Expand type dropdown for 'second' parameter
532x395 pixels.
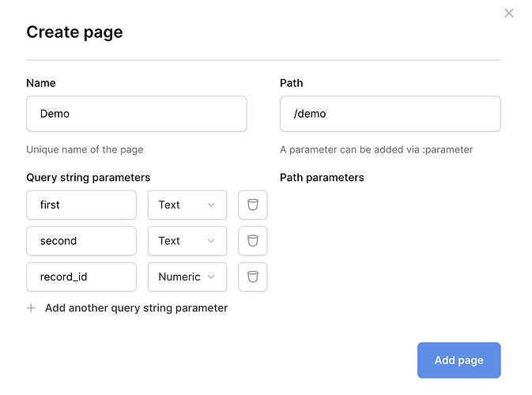[x=187, y=241]
